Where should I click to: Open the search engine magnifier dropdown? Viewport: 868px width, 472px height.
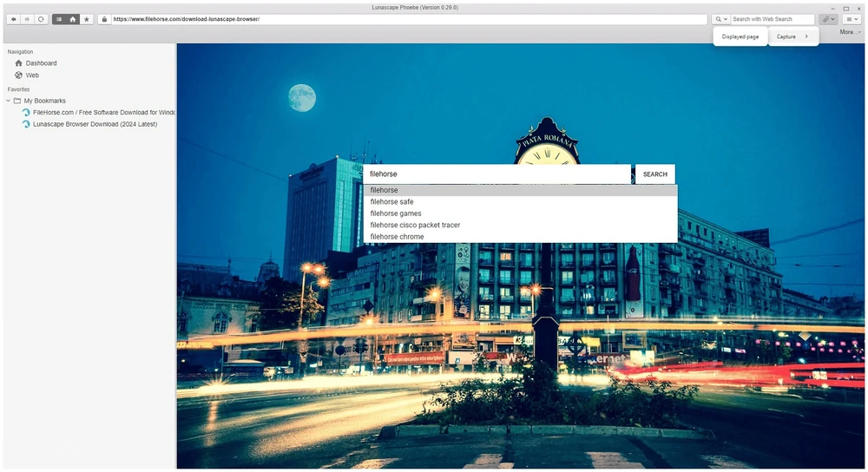point(721,19)
